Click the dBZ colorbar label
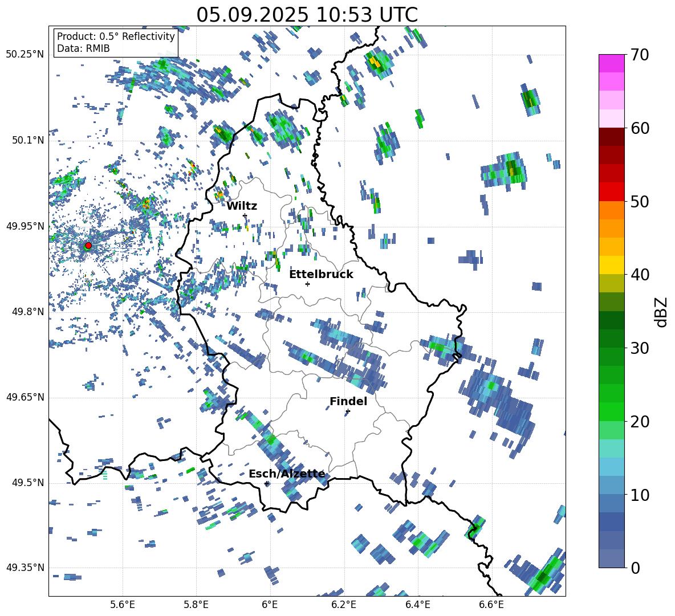The height and width of the screenshot is (616, 675). click(x=661, y=312)
